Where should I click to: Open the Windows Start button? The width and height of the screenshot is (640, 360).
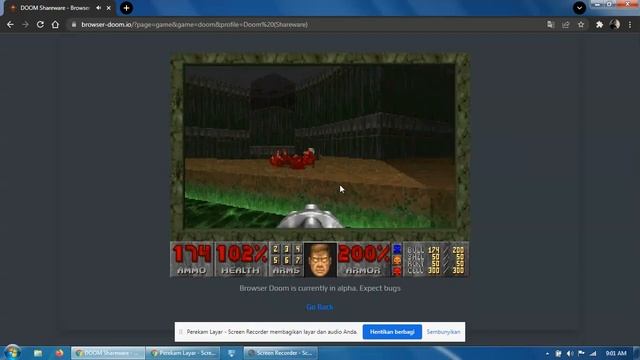pos(12,353)
